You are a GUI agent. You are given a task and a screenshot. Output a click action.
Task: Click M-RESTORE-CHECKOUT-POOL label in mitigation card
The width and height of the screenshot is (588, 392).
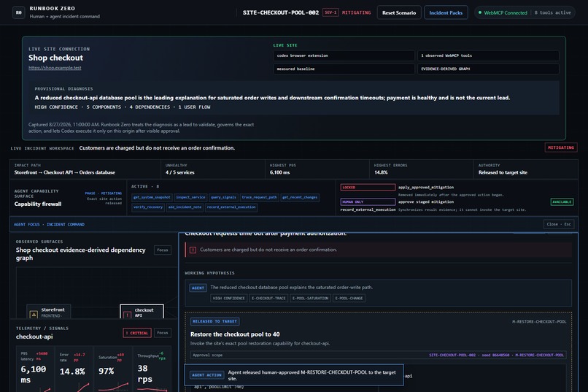point(539,321)
